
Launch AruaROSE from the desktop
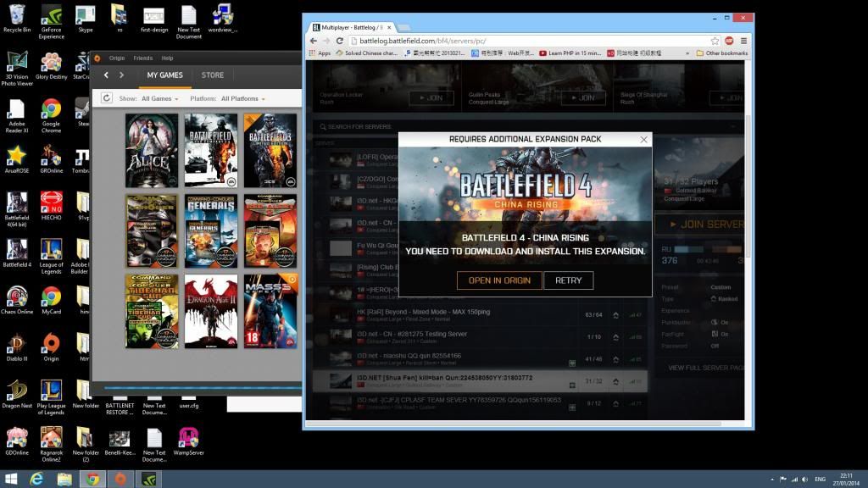[17, 159]
